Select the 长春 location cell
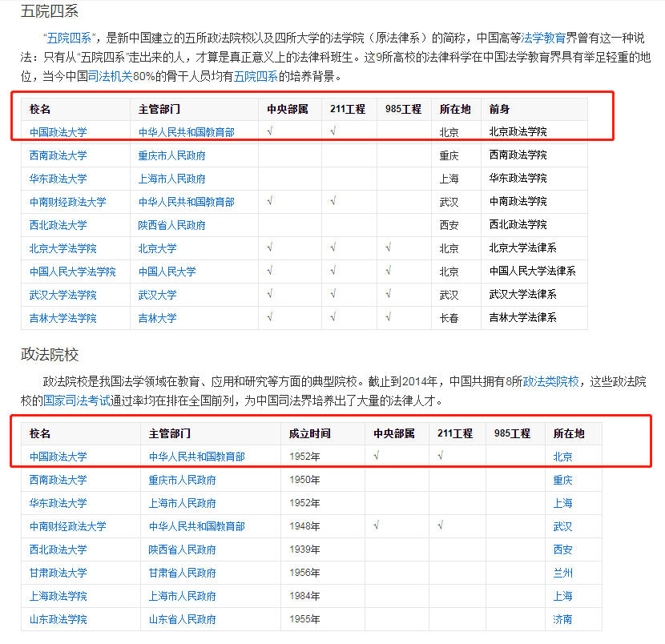Screen dimensions: 665x644 [457, 318]
